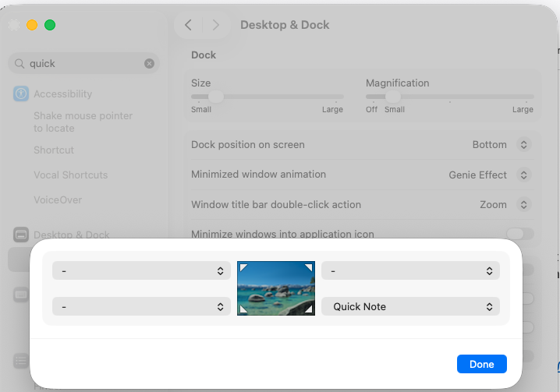
Task: Toggle minimize windows into application icon
Action: pyautogui.click(x=519, y=234)
